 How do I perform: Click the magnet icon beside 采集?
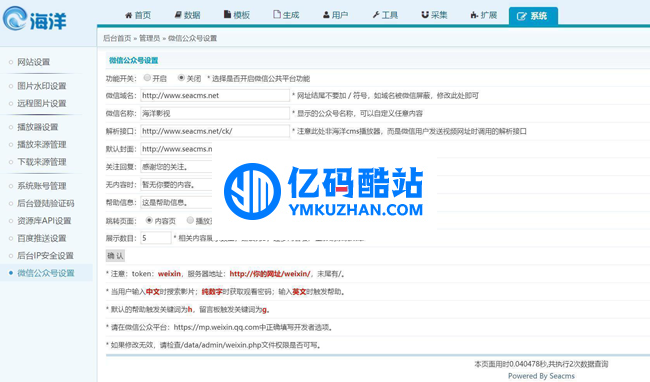pos(425,15)
